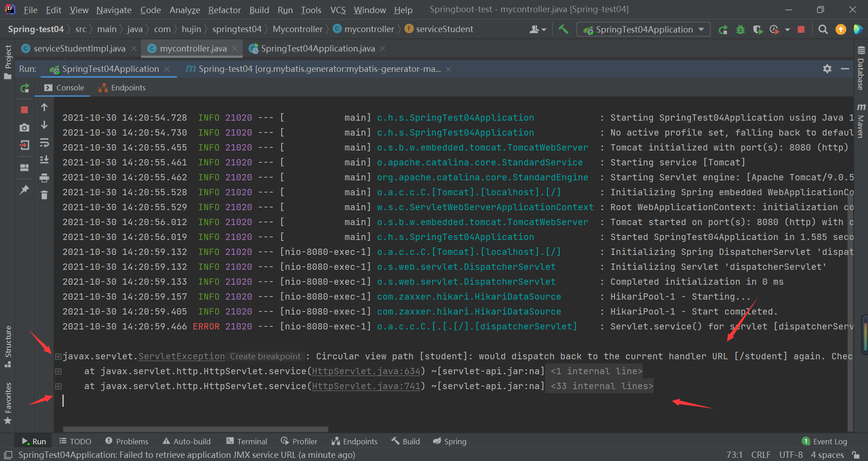The width and height of the screenshot is (868, 461).
Task: Clear console output with trash icon
Action: [44, 195]
